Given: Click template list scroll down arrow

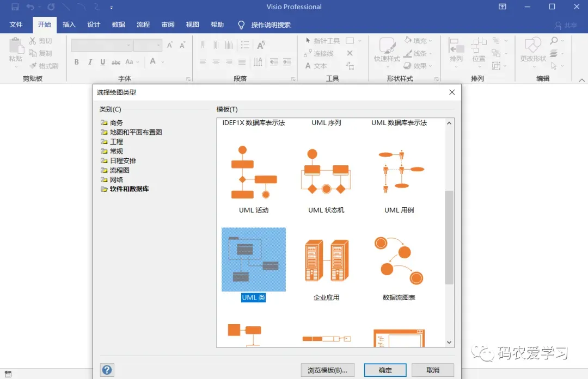Looking at the screenshot, I should 449,343.
